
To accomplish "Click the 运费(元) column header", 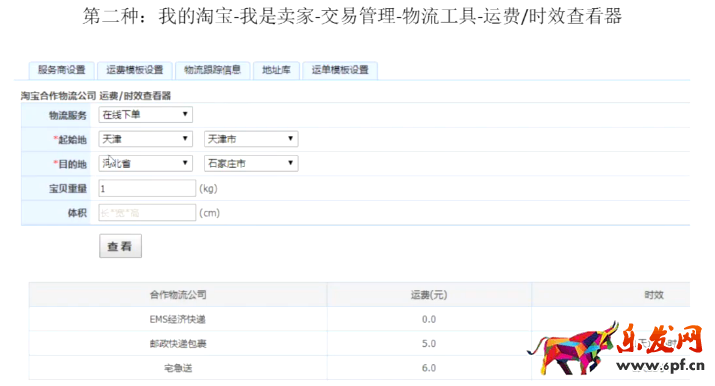I will pos(429,295).
